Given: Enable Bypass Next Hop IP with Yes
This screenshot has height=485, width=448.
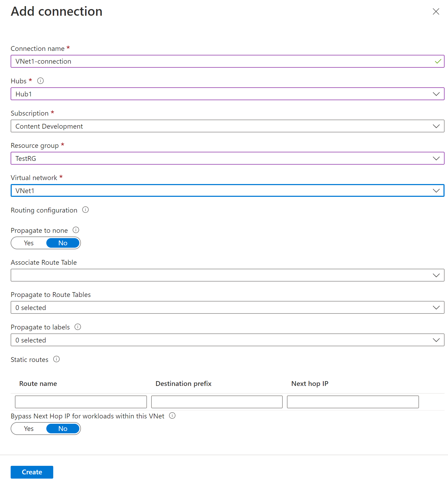Looking at the screenshot, I should tap(29, 429).
